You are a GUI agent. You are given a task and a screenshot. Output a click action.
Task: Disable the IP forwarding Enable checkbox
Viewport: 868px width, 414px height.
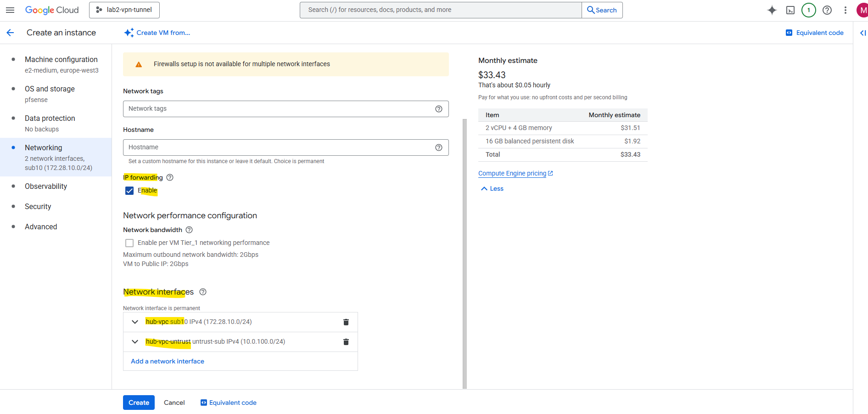point(129,191)
